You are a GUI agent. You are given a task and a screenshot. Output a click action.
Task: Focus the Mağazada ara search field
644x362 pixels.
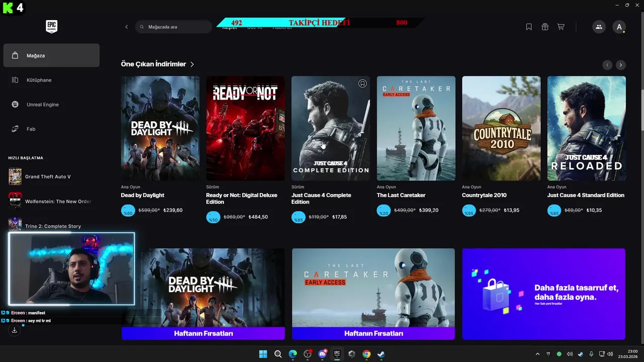pos(174,27)
